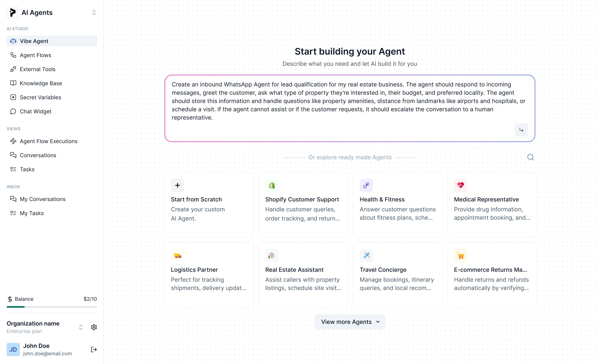Open the Chat Widget speech bubble icon
This screenshot has width=596, height=364.
pyautogui.click(x=13, y=111)
